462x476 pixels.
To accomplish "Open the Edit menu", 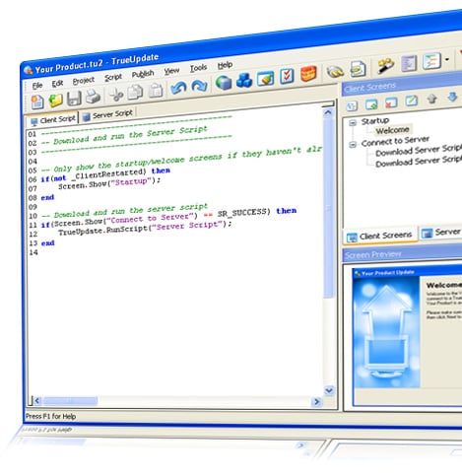I will pos(57,84).
